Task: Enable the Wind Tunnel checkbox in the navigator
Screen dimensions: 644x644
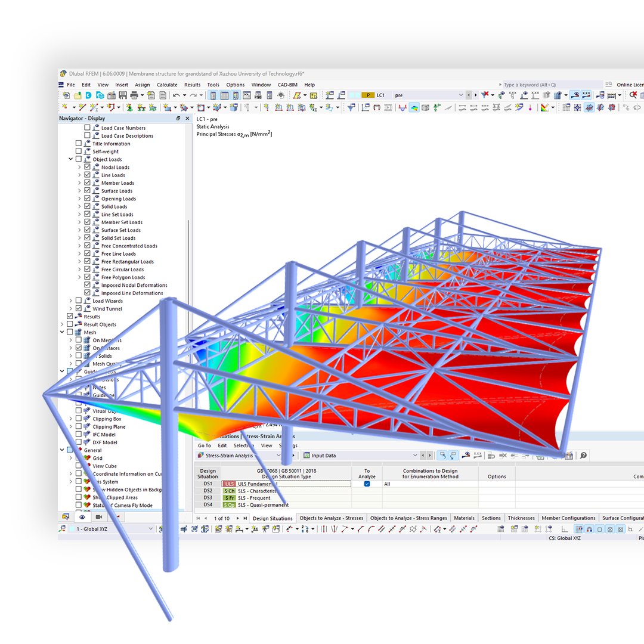Action: [78, 308]
